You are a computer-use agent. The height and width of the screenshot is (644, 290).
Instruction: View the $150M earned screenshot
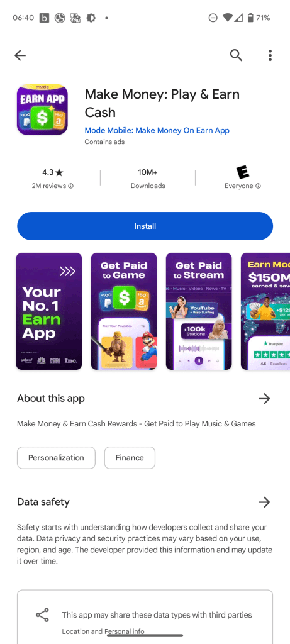pyautogui.click(x=265, y=311)
